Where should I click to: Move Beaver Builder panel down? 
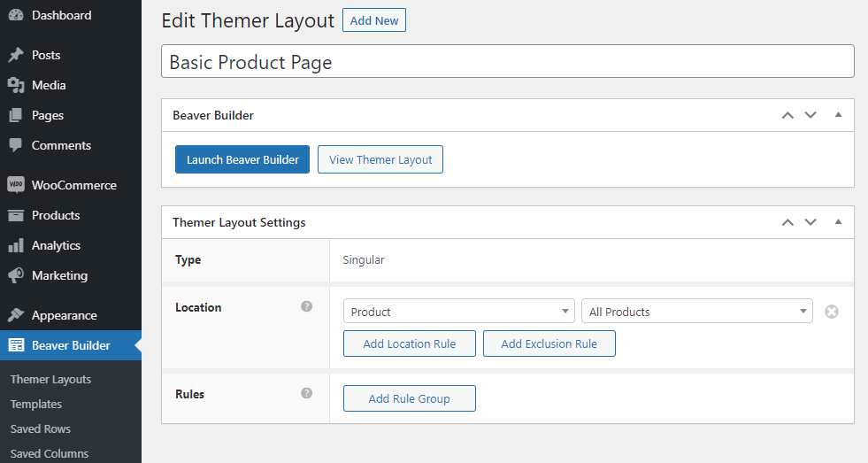tap(810, 115)
